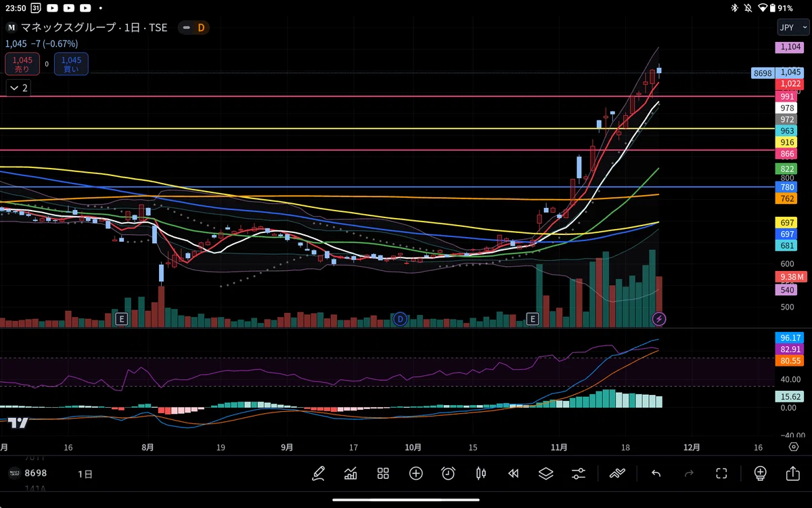Change the 1日 interval at bottom

pos(85,473)
